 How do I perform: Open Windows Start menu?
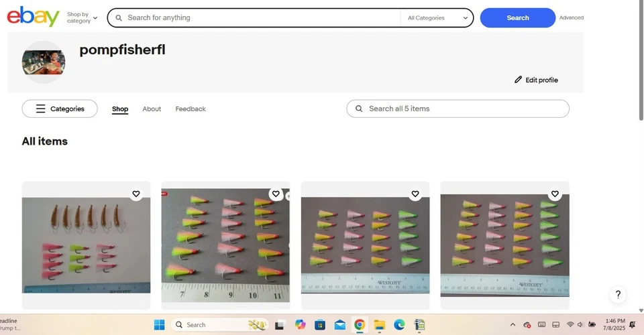(160, 325)
